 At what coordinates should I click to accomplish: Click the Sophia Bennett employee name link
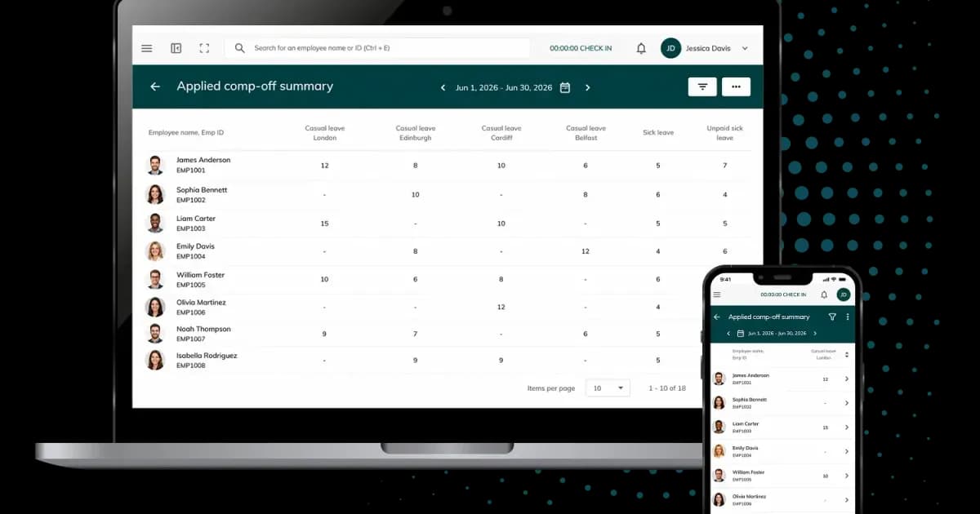click(202, 190)
